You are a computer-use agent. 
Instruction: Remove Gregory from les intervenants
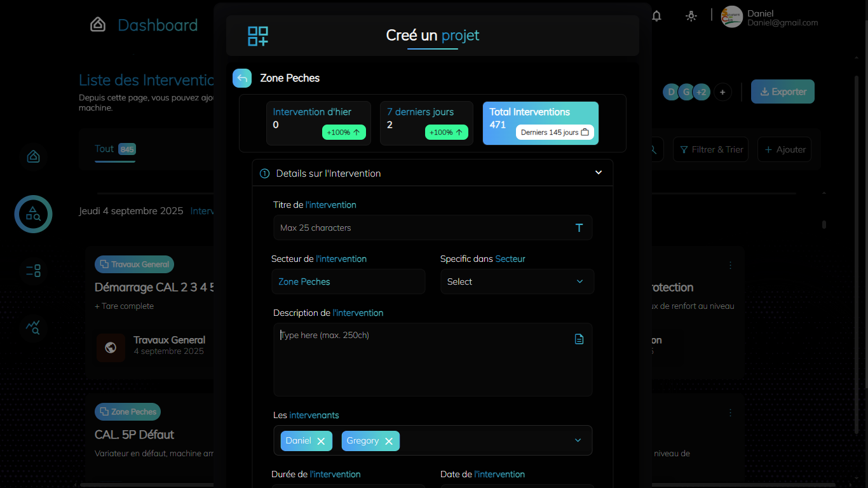[388, 441]
